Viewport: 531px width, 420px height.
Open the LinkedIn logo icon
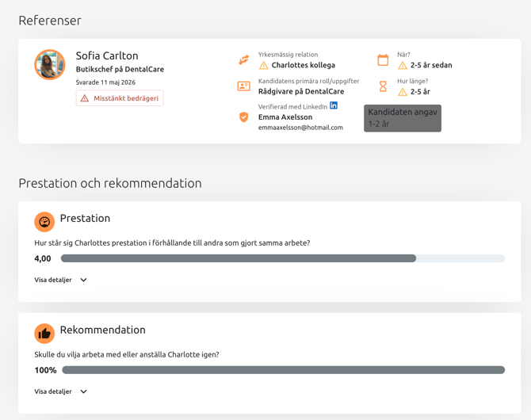click(334, 105)
